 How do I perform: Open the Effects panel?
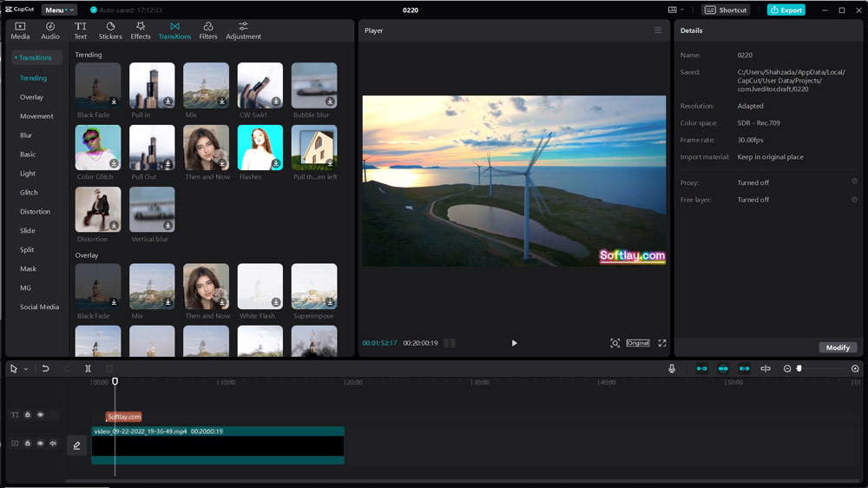[x=141, y=30]
